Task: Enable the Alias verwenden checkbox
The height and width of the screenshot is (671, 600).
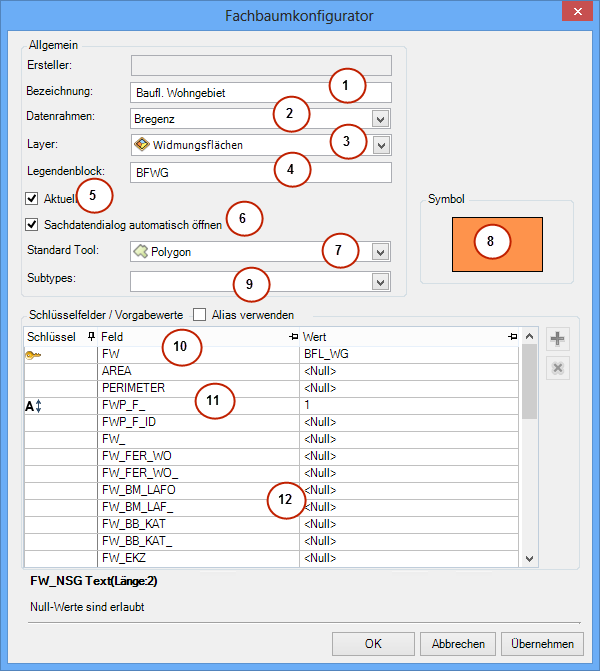Action: pyautogui.click(x=200, y=314)
